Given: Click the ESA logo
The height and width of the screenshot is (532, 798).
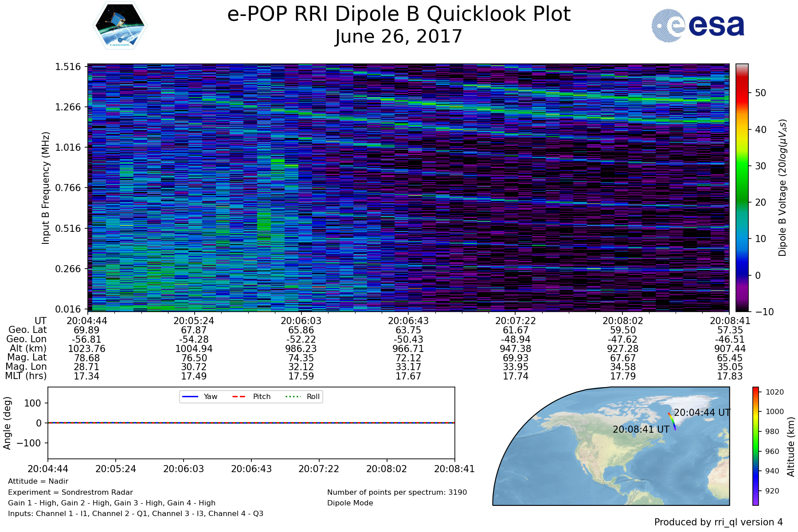Looking at the screenshot, I should [698, 26].
